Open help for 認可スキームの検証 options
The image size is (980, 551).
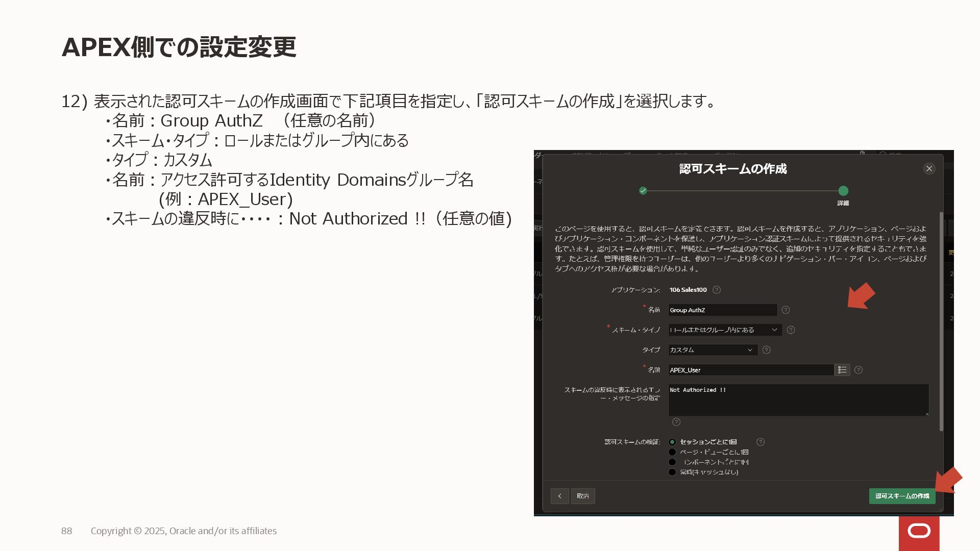tap(761, 442)
